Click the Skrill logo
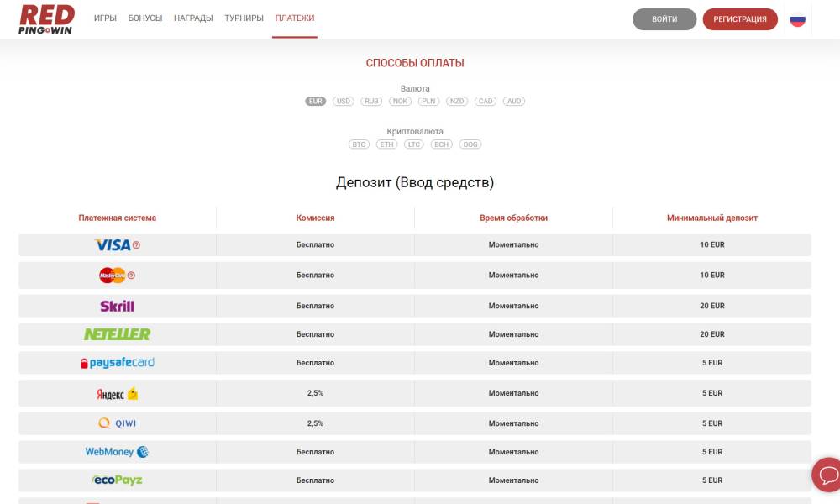This screenshot has width=840, height=504. pos(118,306)
